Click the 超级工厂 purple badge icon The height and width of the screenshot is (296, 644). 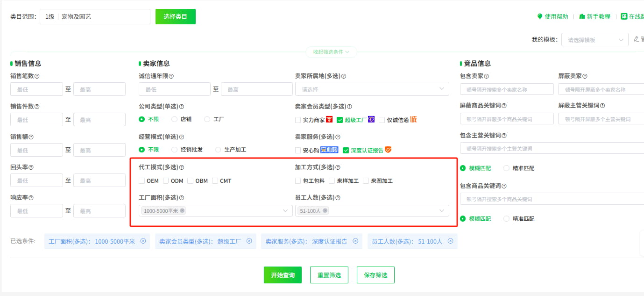[x=371, y=119]
